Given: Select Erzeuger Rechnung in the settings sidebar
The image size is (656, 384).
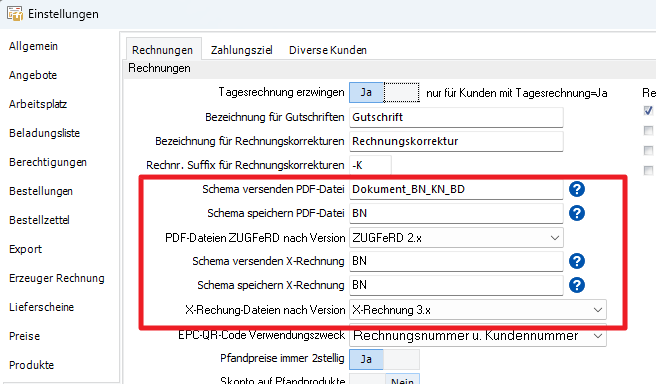Looking at the screenshot, I should pyautogui.click(x=57, y=278).
